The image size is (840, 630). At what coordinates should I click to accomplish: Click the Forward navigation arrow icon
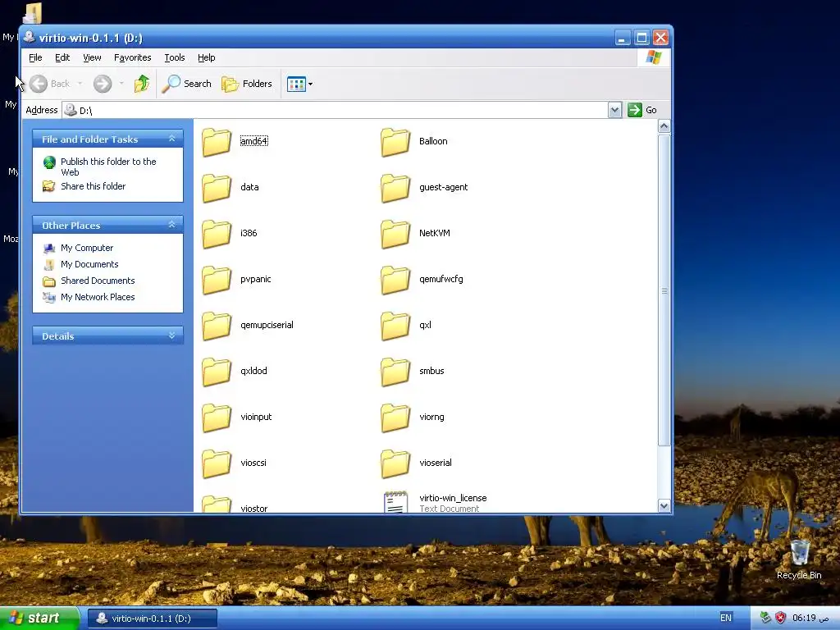103,84
